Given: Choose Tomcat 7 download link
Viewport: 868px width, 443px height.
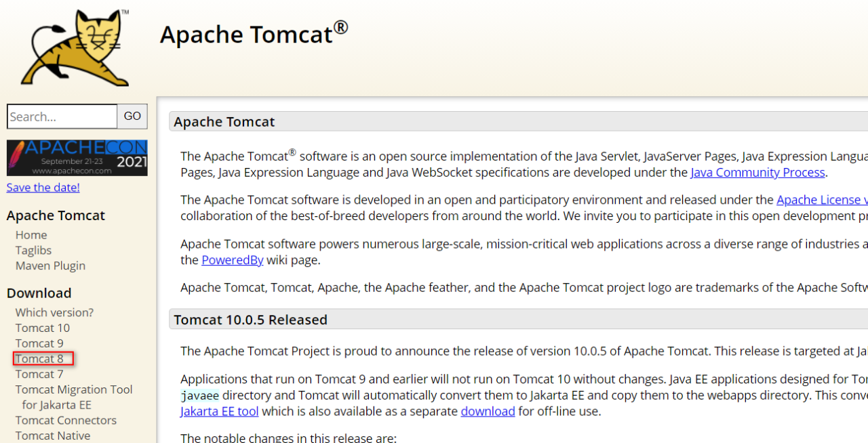Looking at the screenshot, I should click(39, 375).
